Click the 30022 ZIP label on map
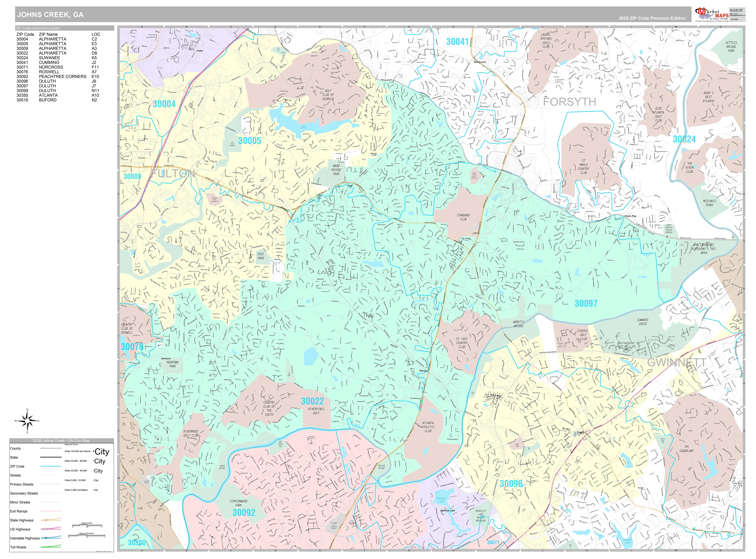 pos(313,401)
